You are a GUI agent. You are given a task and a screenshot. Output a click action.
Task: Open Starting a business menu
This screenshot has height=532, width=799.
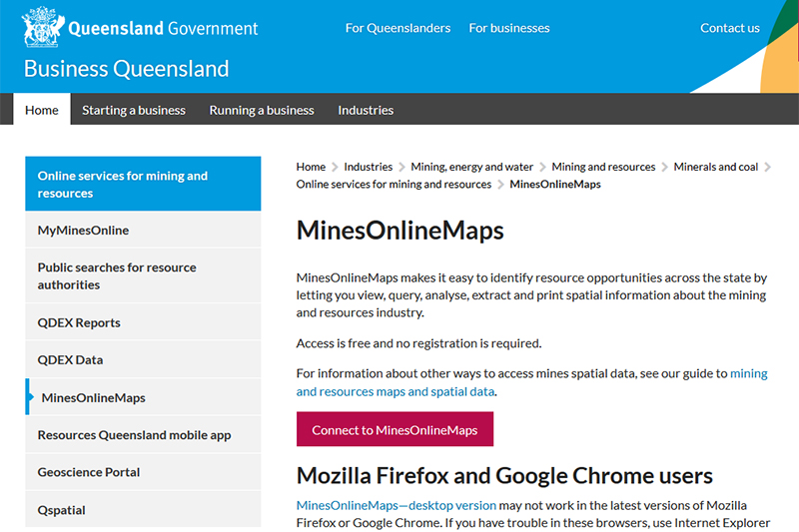[133, 110]
